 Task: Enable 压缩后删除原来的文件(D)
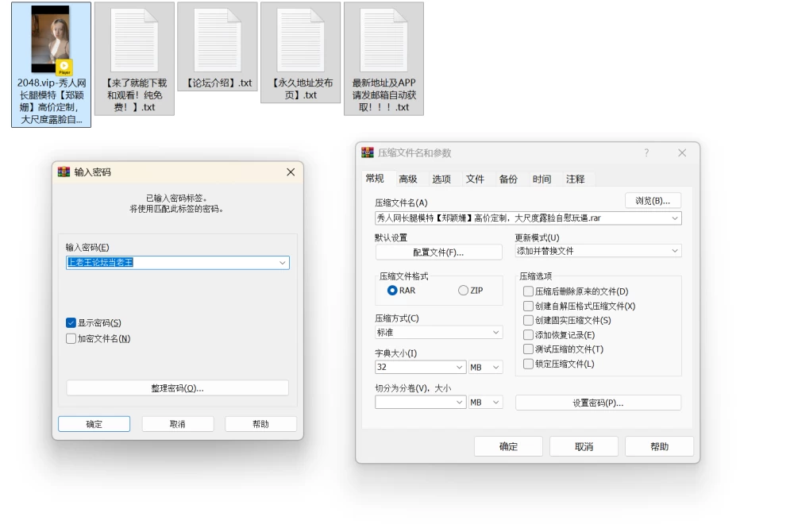528,291
